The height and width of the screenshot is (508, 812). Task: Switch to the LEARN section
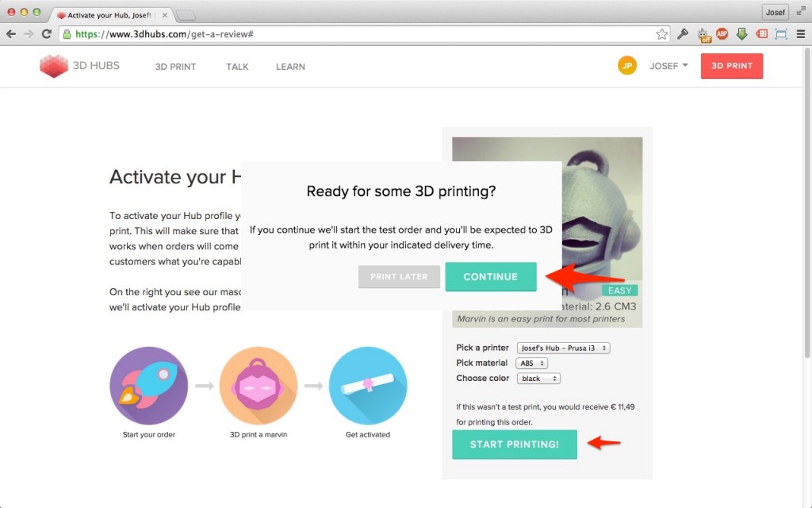[290, 67]
